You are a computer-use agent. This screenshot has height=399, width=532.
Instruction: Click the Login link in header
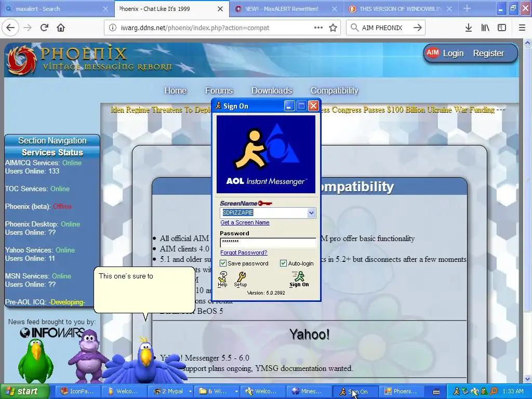tap(453, 54)
